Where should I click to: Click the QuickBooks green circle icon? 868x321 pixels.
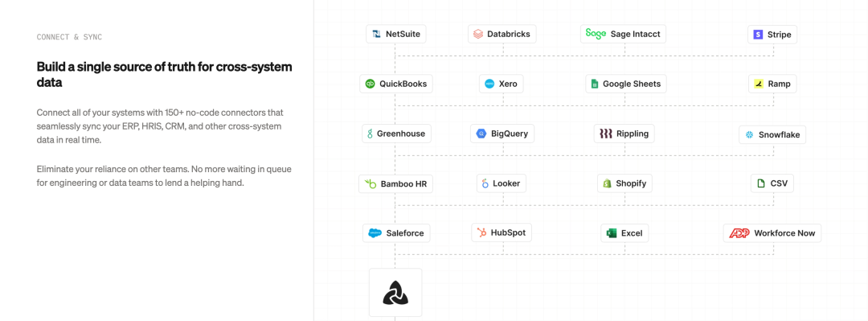[x=371, y=84]
